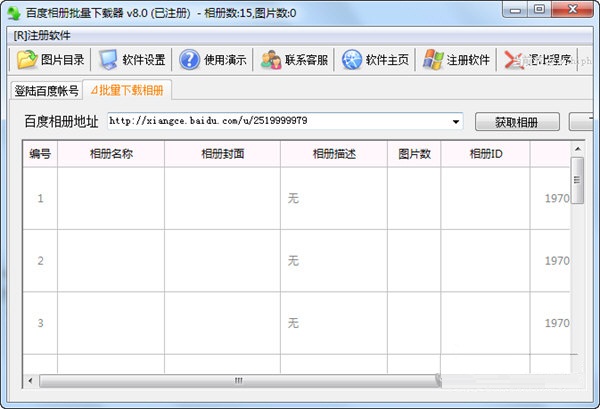Click the 1970 value in row 1
600x409 pixels.
[557, 198]
